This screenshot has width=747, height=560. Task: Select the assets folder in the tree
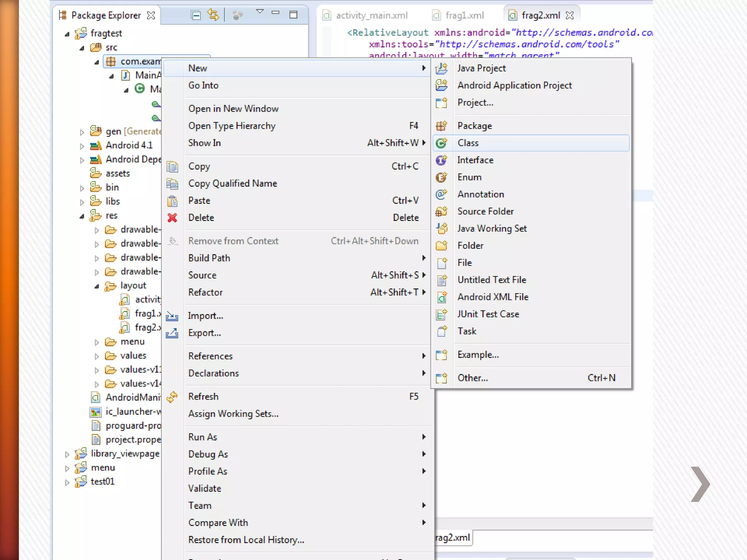coord(117,174)
